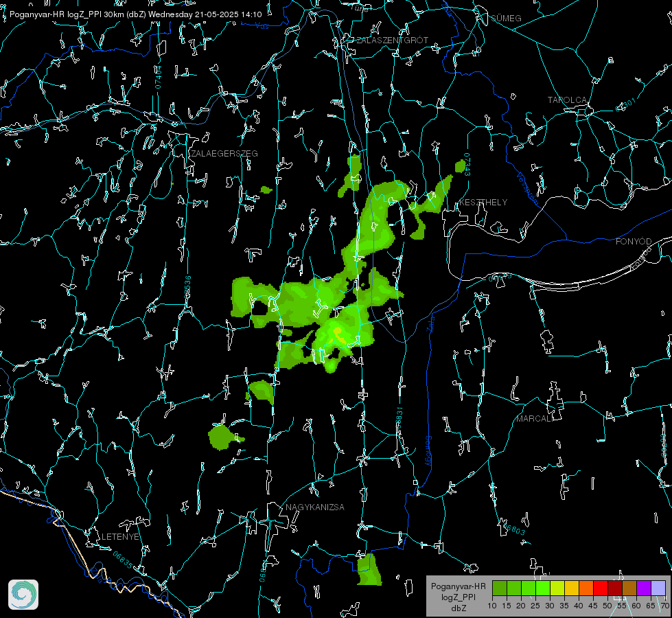Click the legend value '10'
Screen dimensions: 672x618
(492, 606)
